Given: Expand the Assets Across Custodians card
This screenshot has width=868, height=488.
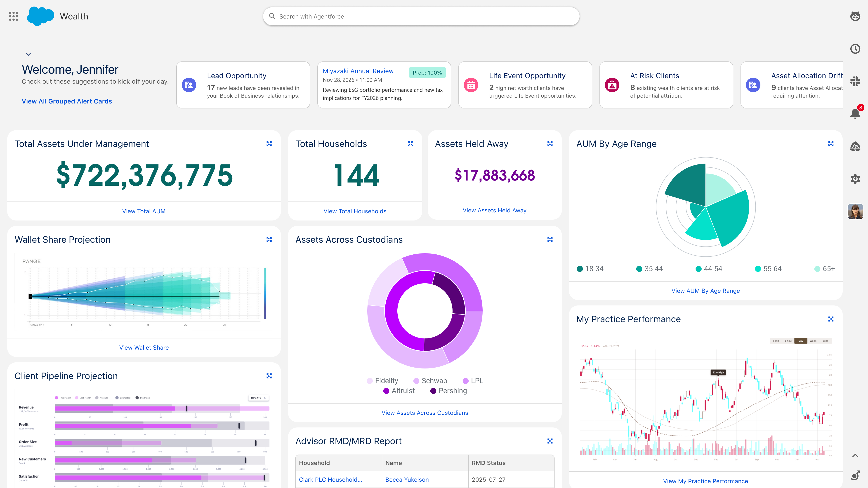Looking at the screenshot, I should click(550, 239).
